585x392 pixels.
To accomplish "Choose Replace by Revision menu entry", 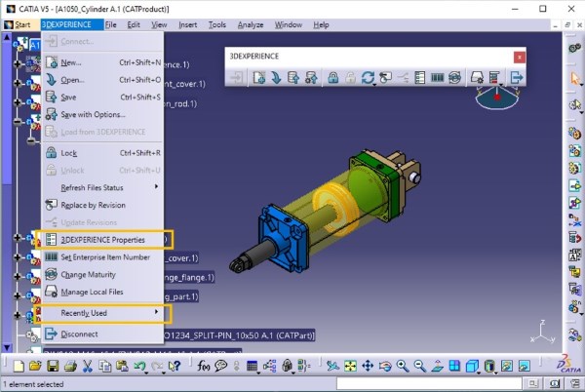I will (x=102, y=205).
